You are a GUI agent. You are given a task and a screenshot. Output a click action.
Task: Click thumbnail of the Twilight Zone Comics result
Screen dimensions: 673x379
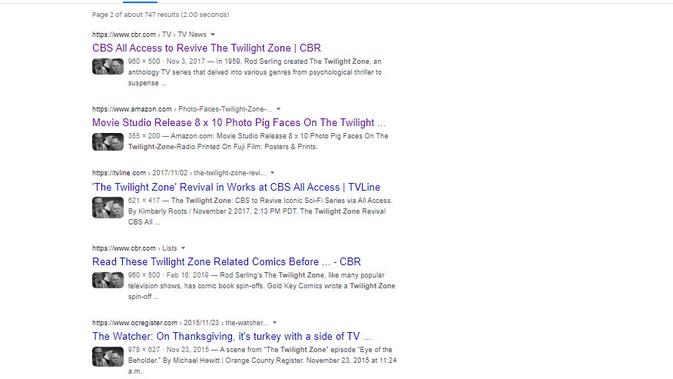click(108, 280)
